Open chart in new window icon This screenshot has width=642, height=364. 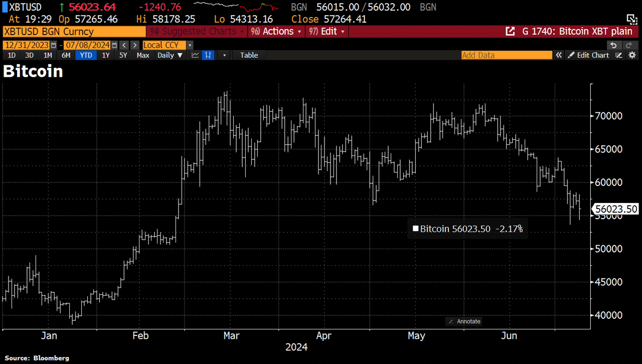[x=510, y=32]
